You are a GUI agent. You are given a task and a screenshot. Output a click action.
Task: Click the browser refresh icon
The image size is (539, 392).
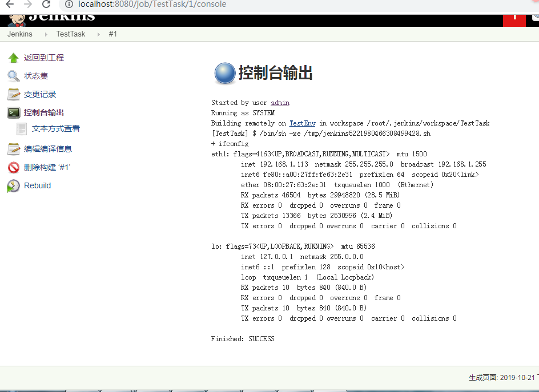(46, 4)
